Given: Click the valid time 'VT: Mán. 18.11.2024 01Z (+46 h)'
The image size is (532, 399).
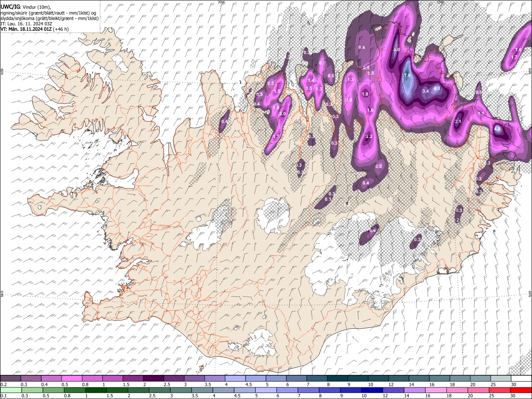Looking at the screenshot, I should coord(34,29).
